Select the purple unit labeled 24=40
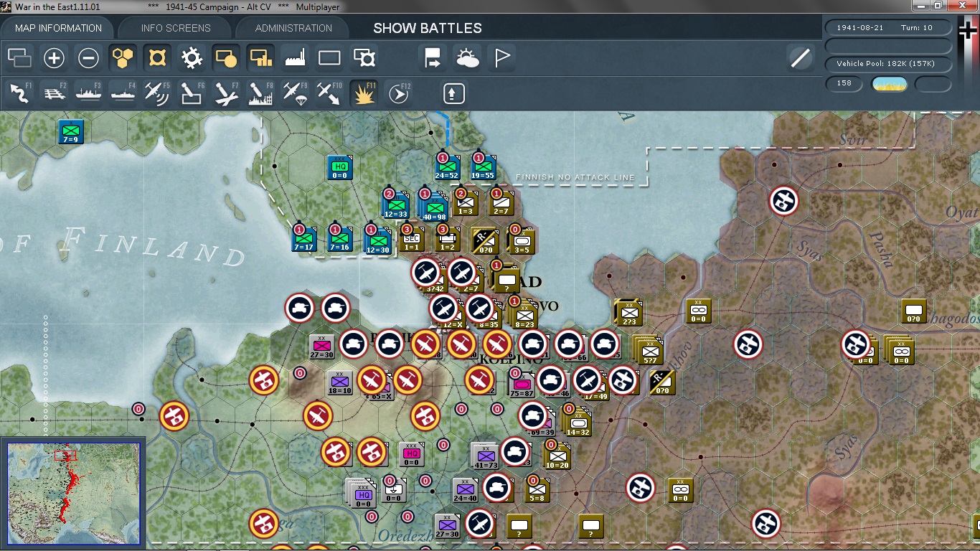 click(x=465, y=491)
